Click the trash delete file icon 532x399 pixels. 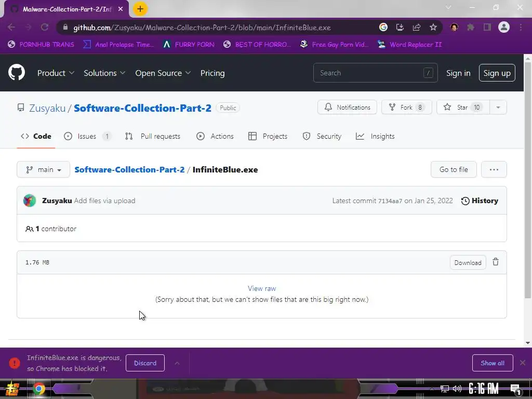(x=496, y=262)
